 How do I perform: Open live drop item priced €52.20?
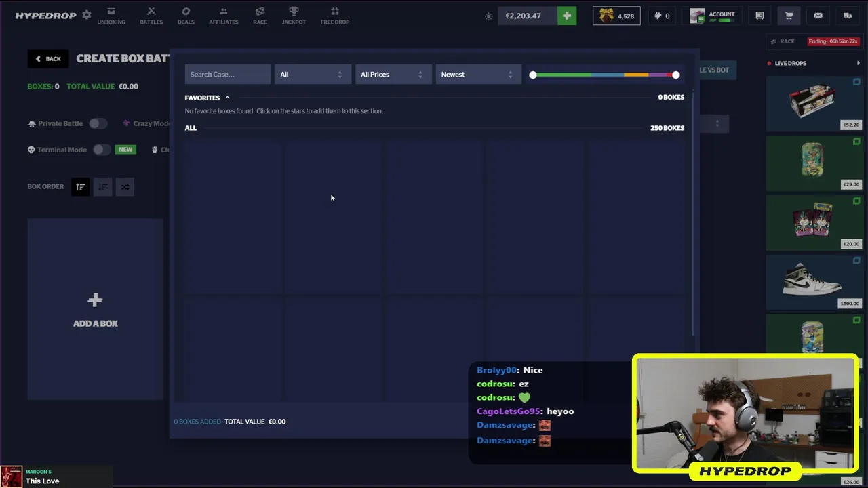[814, 104]
